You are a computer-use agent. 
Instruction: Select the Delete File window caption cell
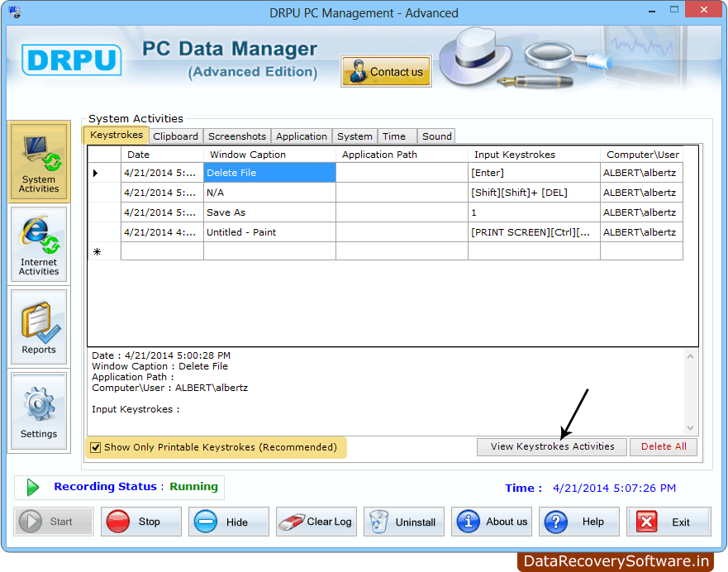269,173
